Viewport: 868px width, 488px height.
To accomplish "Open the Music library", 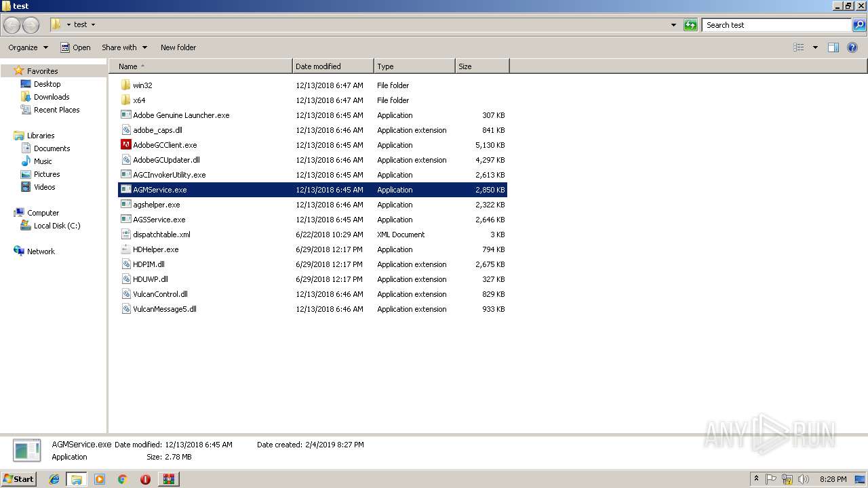I will coord(43,161).
